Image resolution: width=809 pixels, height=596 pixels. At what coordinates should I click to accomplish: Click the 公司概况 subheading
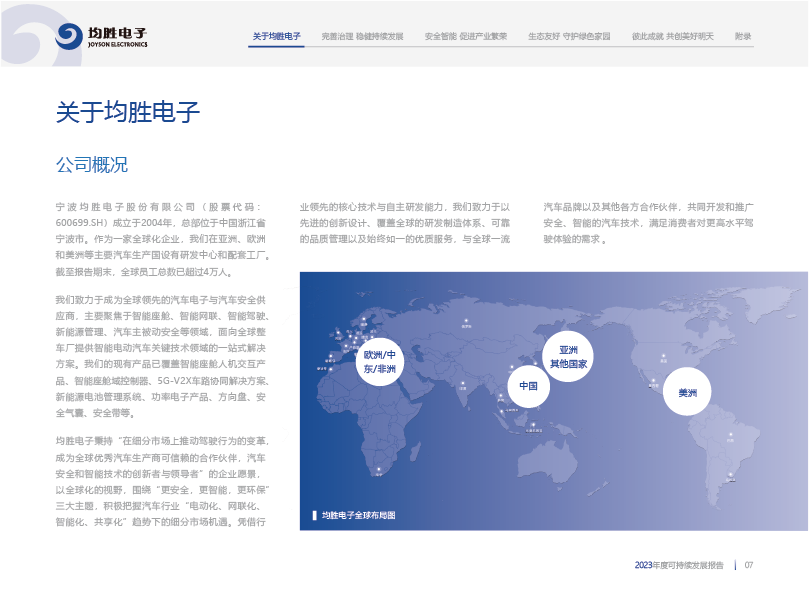coord(92,164)
